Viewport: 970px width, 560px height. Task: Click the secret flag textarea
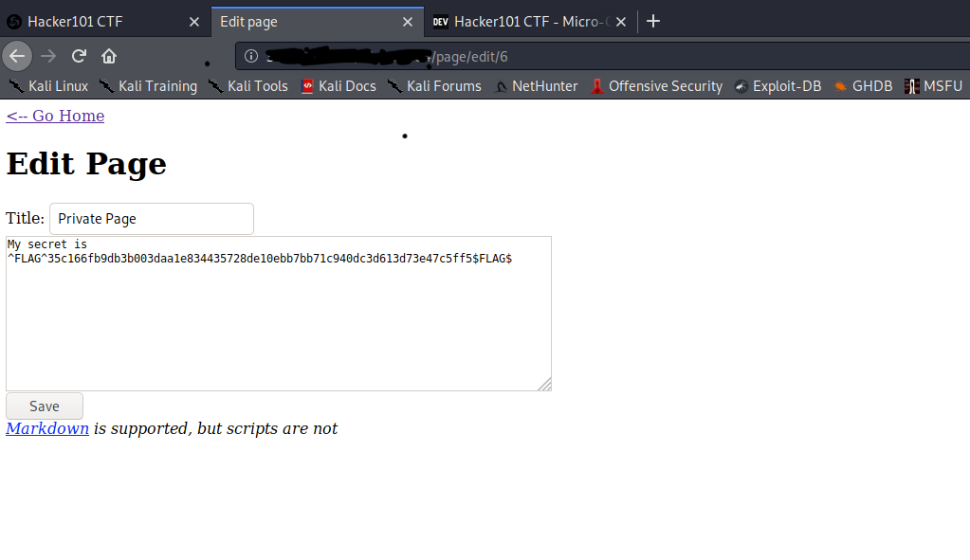(x=278, y=313)
